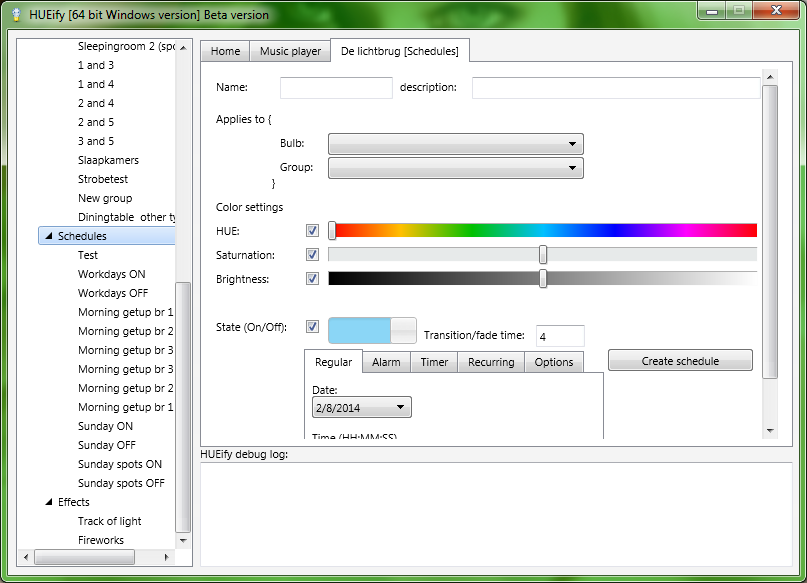The image size is (807, 583).
Task: Switch to the Music player tab
Action: (290, 51)
